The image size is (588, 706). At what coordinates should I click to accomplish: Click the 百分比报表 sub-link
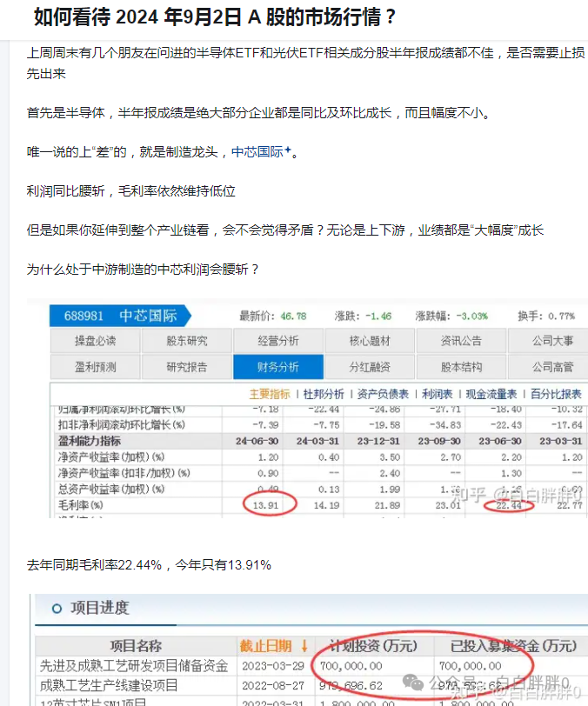click(556, 395)
